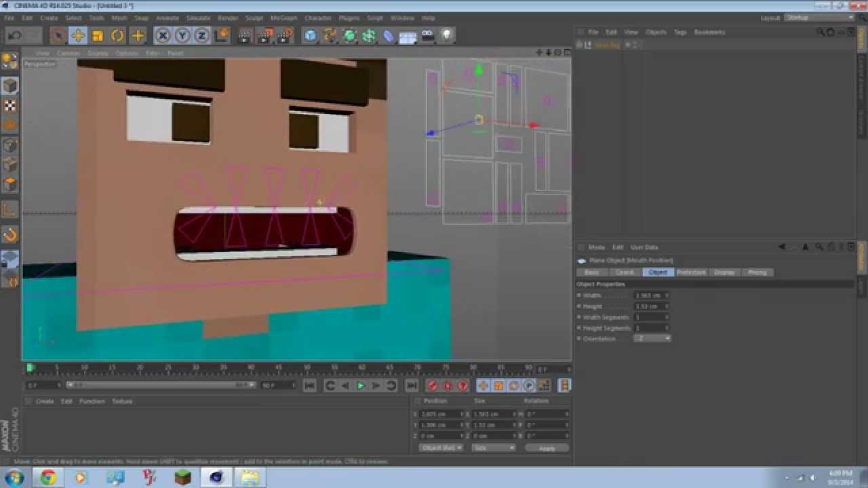Click the Record Active Objects red button
868x488 pixels.
tap(432, 386)
